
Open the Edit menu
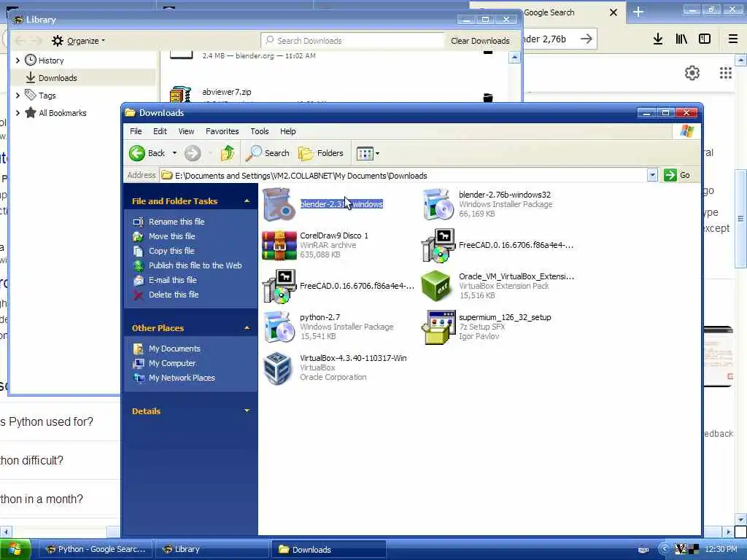pos(160,131)
